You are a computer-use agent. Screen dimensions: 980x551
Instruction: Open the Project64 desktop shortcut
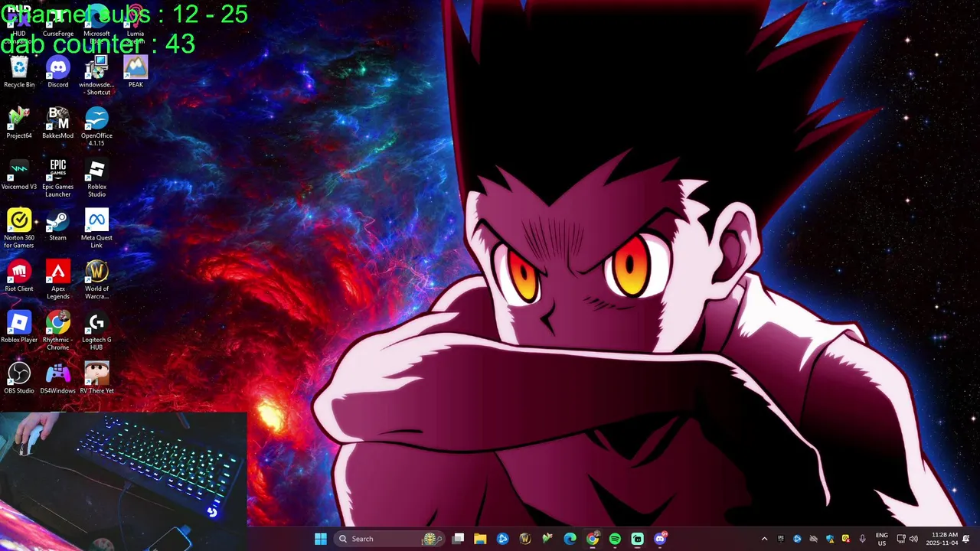(19, 123)
